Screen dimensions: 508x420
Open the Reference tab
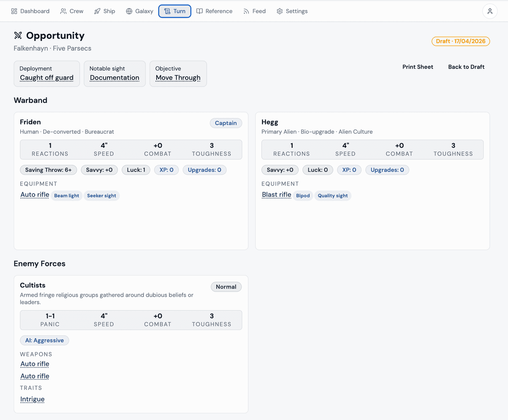click(x=214, y=11)
